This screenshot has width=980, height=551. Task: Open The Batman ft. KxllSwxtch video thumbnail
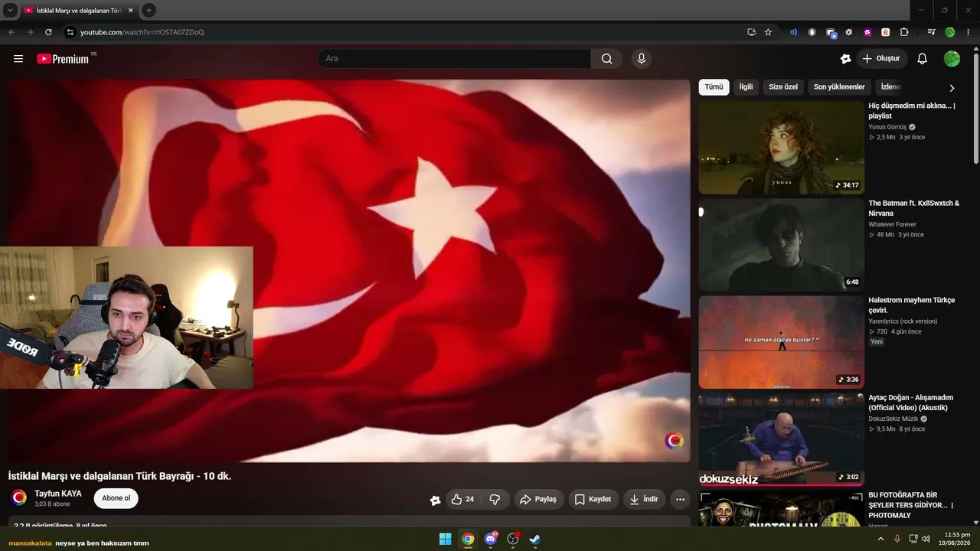781,245
